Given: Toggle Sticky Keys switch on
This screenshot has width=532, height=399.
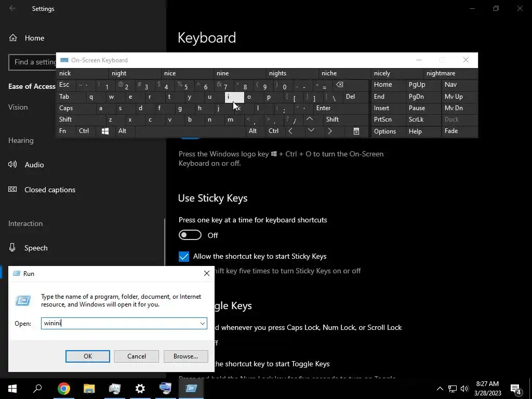Looking at the screenshot, I should point(190,235).
